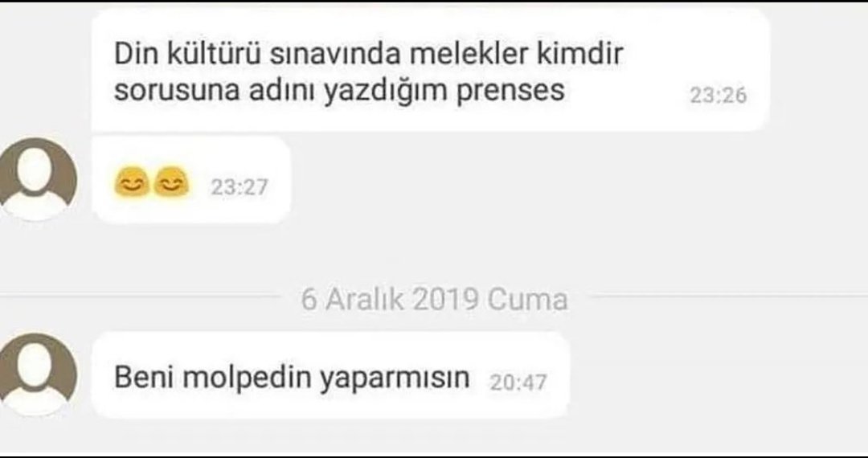The width and height of the screenshot is (868, 458).
Task: Click the divider line right of the date
Action: click(x=730, y=296)
